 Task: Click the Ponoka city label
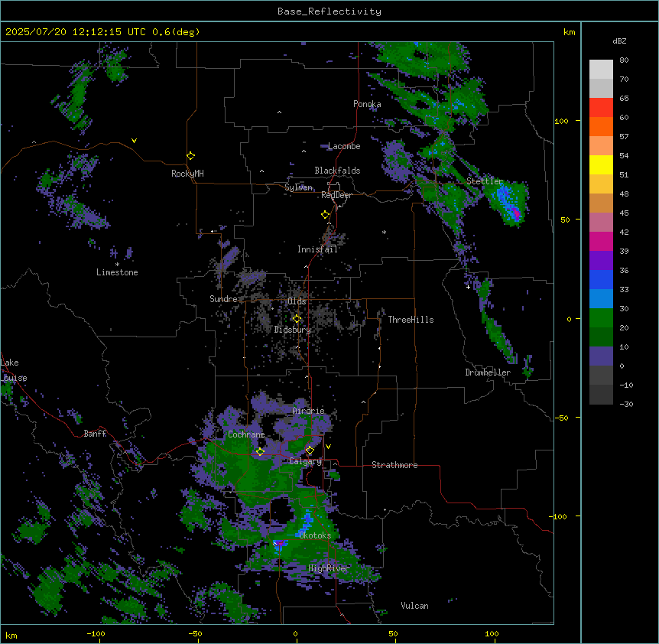click(367, 104)
